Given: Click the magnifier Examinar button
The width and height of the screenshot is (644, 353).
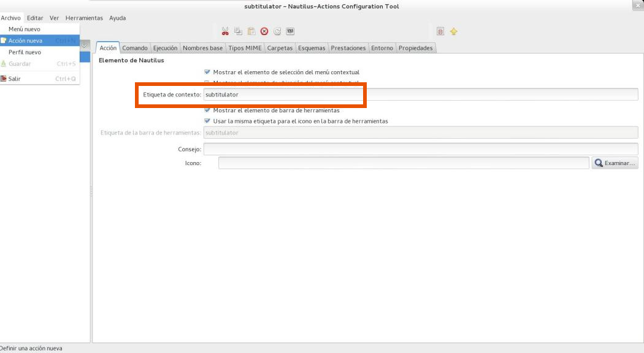Looking at the screenshot, I should [615, 163].
